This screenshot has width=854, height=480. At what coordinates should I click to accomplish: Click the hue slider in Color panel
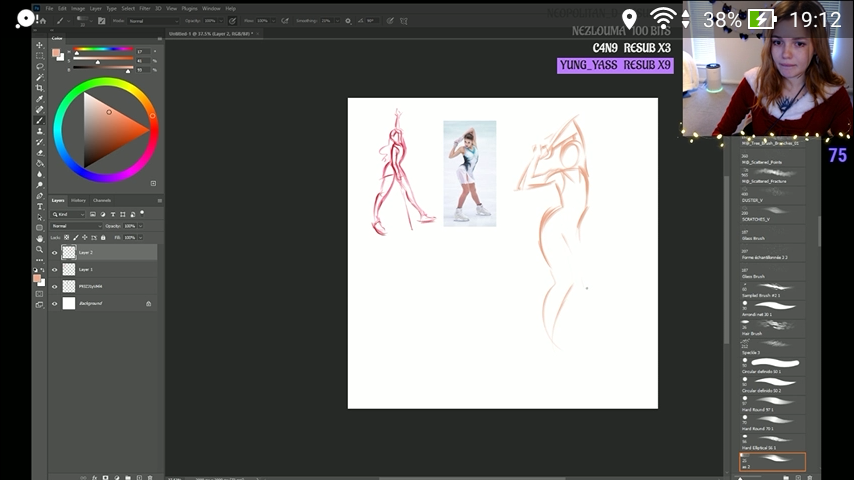[104, 51]
